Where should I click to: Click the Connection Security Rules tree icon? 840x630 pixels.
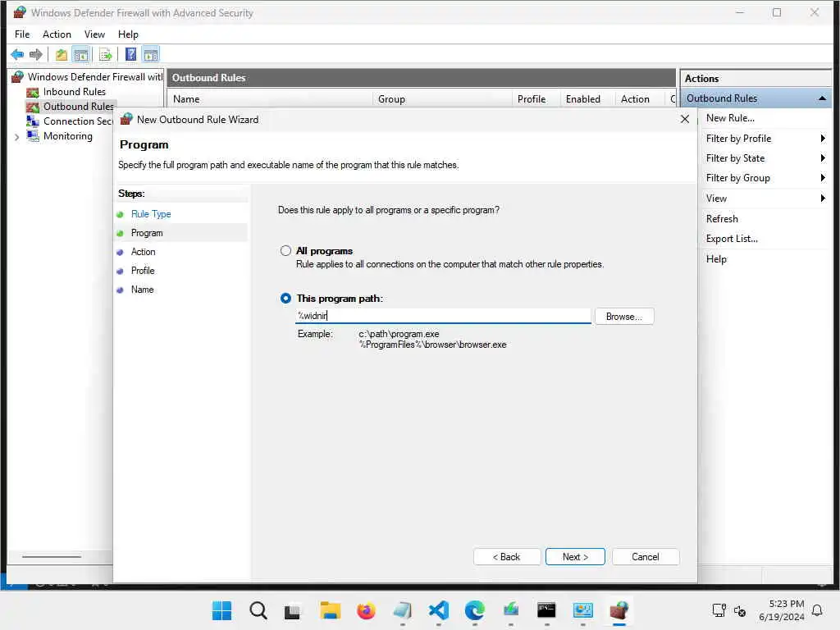coord(33,121)
